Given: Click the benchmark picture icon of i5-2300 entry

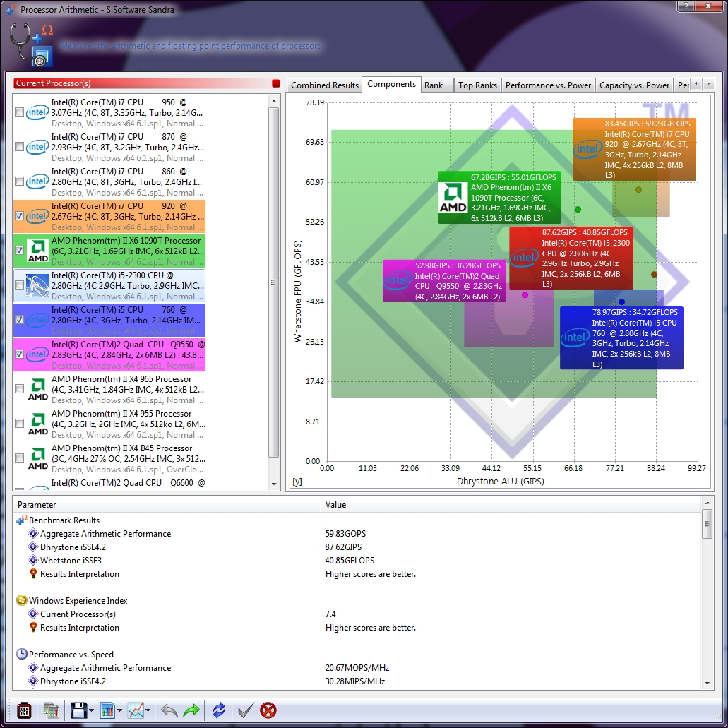Looking at the screenshot, I should 37,285.
